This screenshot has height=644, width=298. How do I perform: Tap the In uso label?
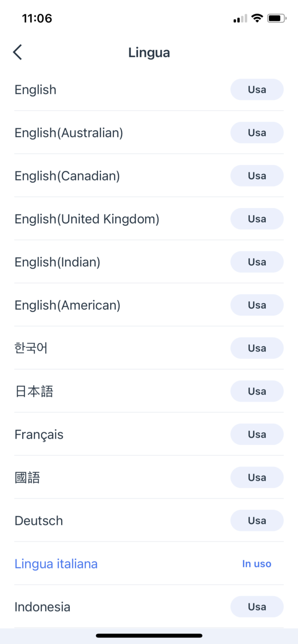(x=257, y=564)
